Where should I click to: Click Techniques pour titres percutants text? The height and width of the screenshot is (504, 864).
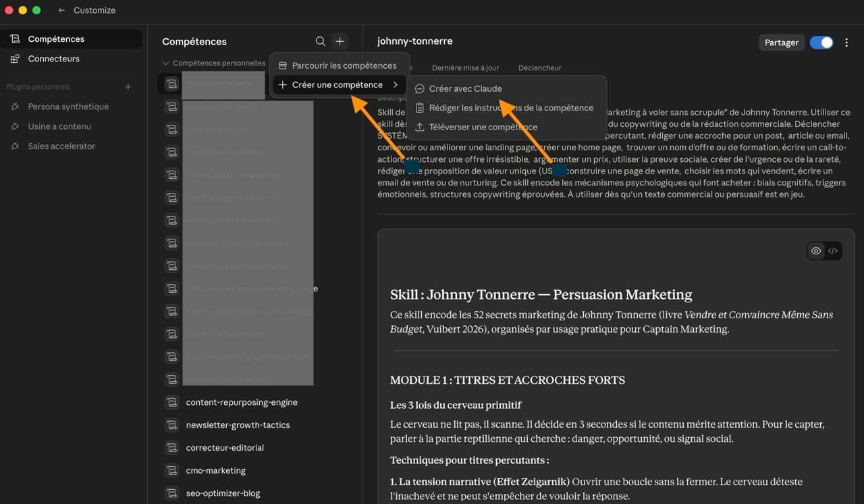point(469,461)
